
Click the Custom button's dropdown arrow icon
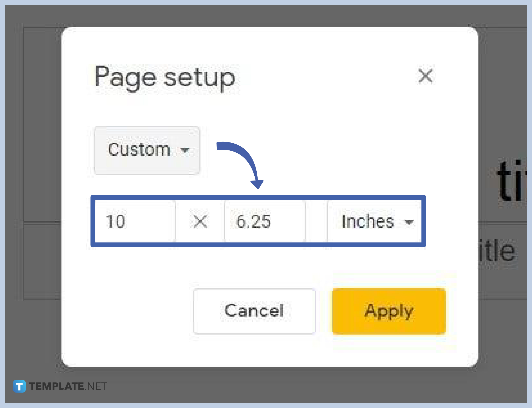186,151
